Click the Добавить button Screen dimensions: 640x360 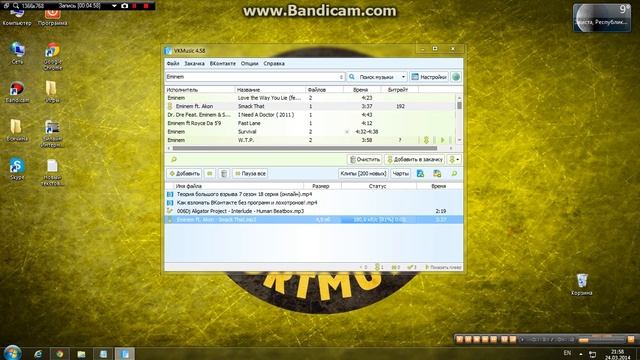(x=184, y=173)
